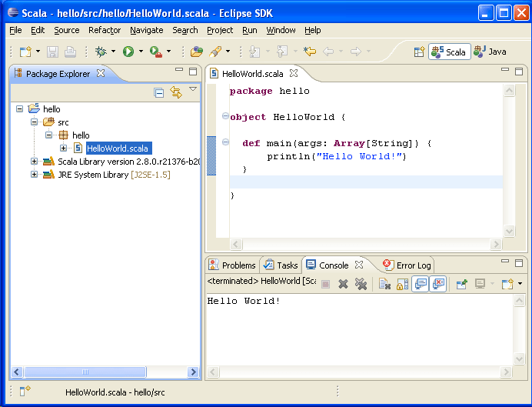532x407 pixels.
Task: Toggle Link with Editor in Package Explorer
Action: pos(176,92)
